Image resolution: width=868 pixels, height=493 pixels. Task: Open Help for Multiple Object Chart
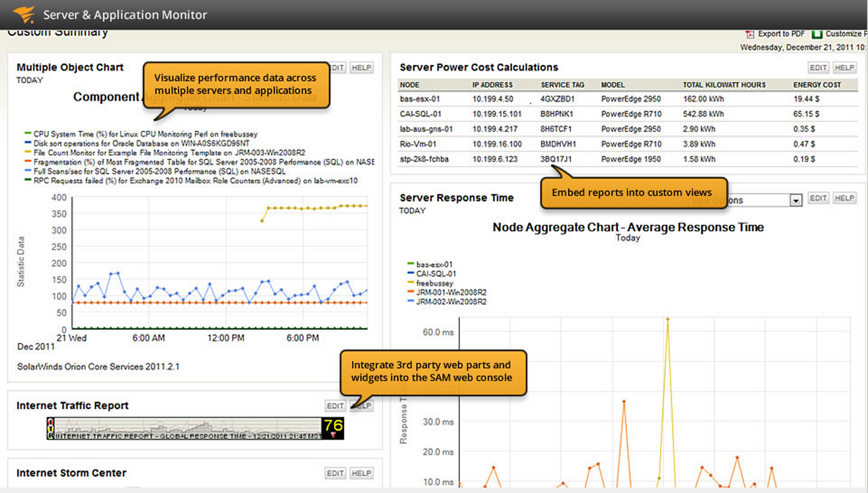[361, 68]
